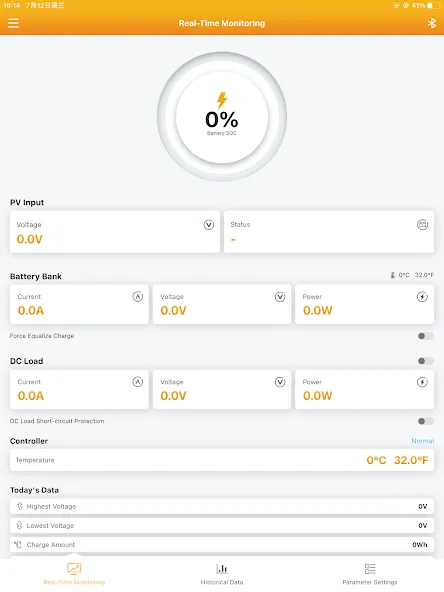Tap the battery thermometer icon

click(x=393, y=275)
